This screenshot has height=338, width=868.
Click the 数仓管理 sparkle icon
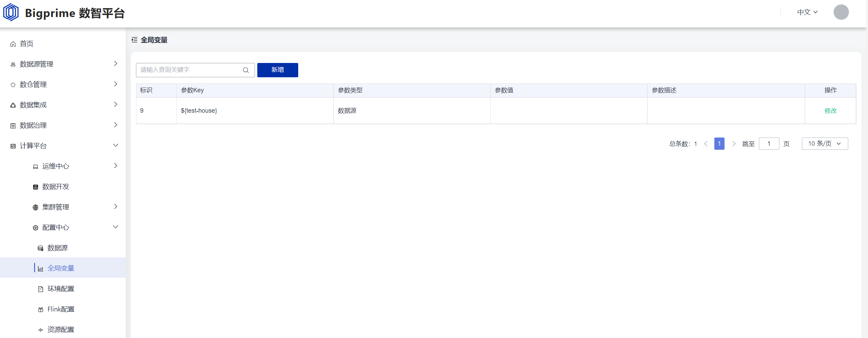(x=13, y=85)
